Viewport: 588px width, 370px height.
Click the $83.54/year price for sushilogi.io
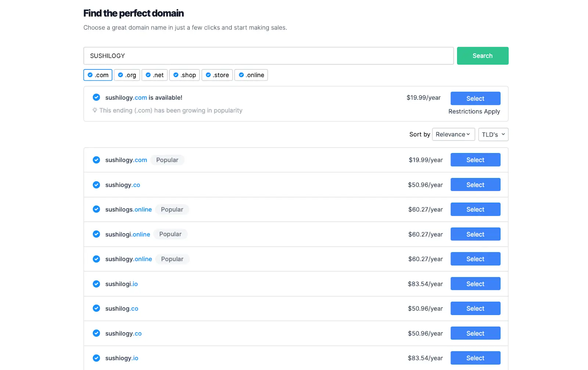click(x=425, y=284)
